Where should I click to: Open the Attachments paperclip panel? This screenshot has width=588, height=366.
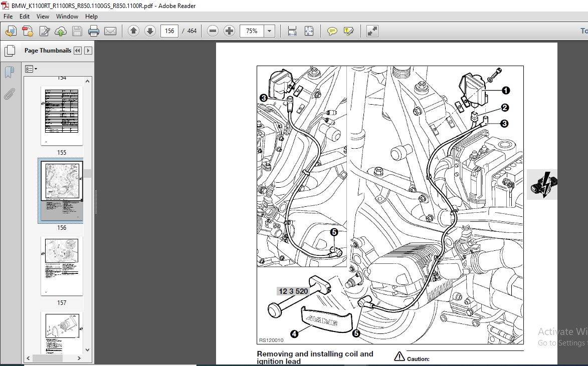coord(10,94)
